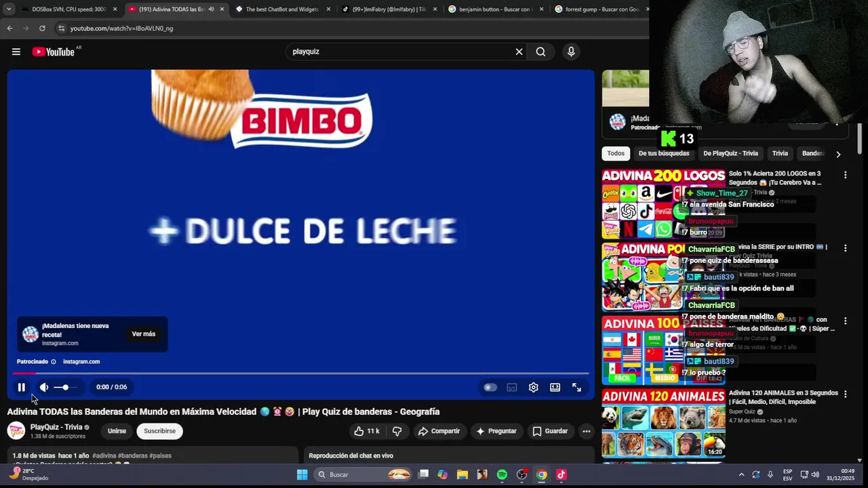Mute the video with the speaker icon
The height and width of the screenshot is (488, 868).
tap(44, 387)
